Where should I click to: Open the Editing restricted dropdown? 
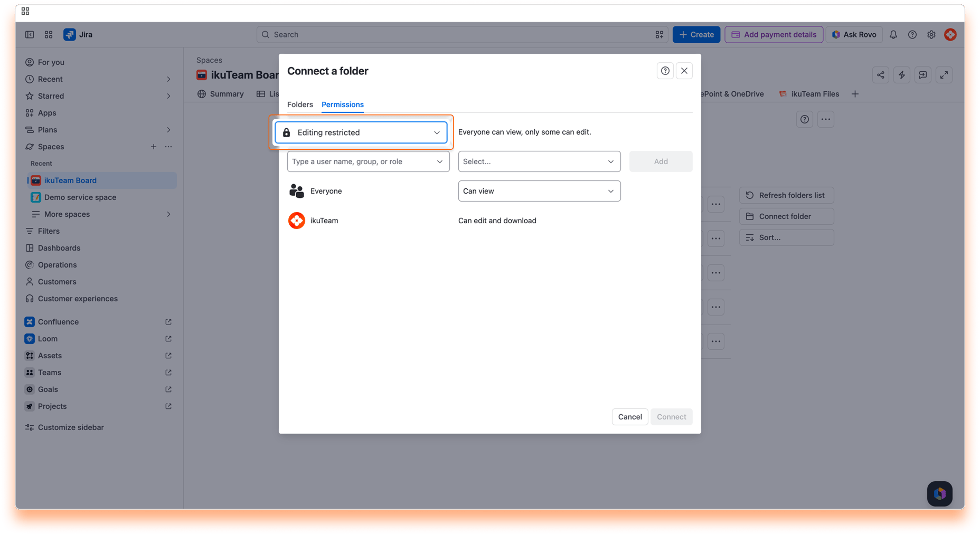pos(361,132)
